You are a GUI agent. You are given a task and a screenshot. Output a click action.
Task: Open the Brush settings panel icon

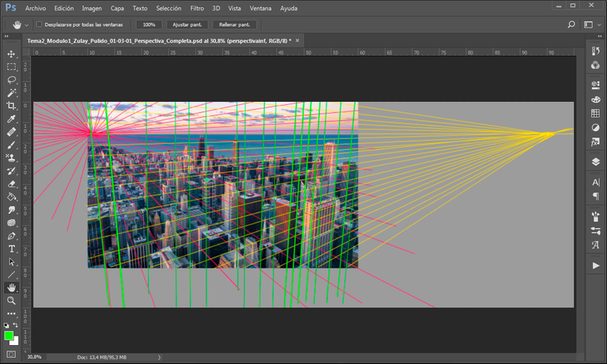click(595, 231)
